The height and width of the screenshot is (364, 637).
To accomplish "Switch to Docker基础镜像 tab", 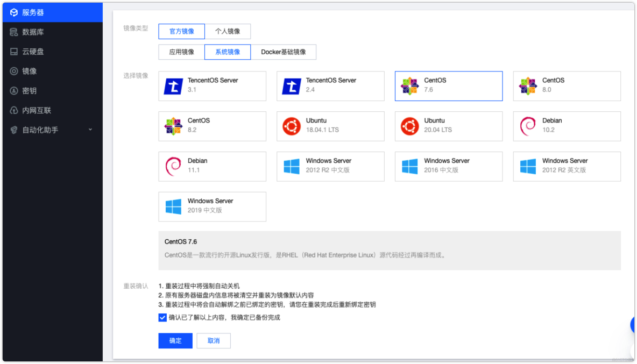I will [x=283, y=52].
